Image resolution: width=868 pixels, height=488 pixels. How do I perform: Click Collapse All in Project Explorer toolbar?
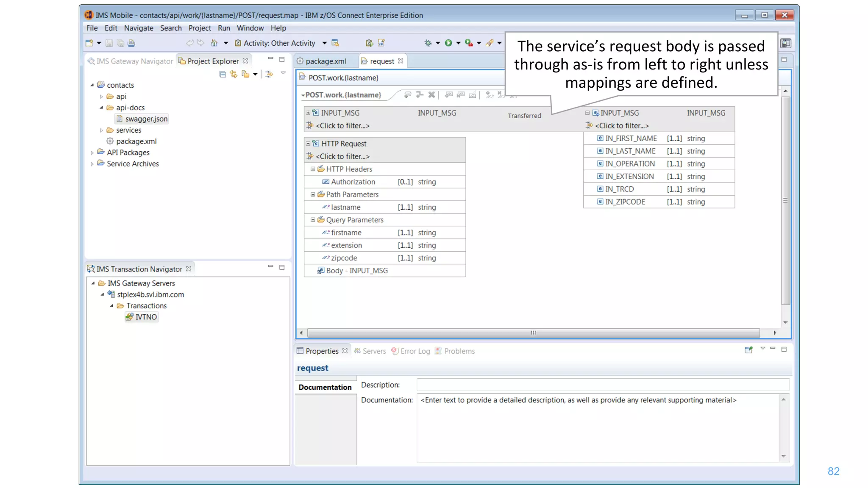(223, 74)
